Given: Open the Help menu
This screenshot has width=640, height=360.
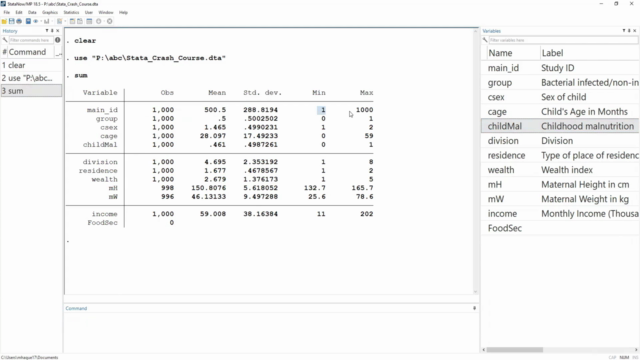Looking at the screenshot, I should 123,13.
